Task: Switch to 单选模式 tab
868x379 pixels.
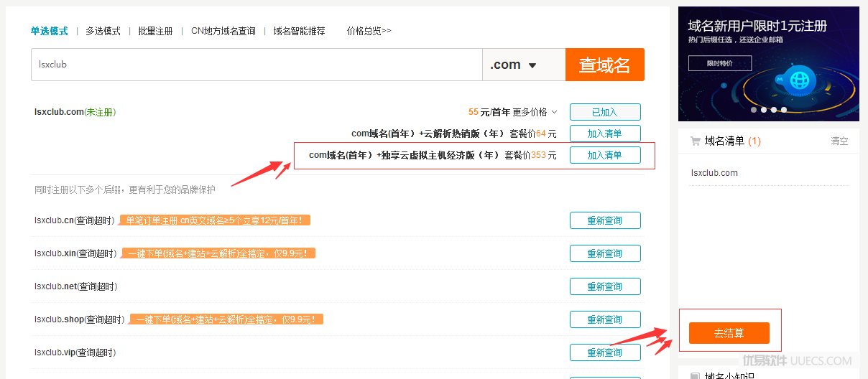Action: pyautogui.click(x=49, y=31)
